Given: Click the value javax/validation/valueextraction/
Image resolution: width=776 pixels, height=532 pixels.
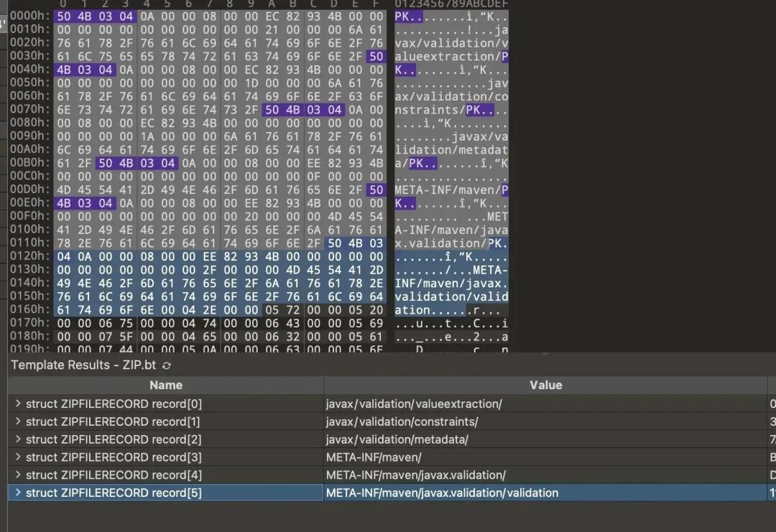Looking at the screenshot, I should 414,404.
